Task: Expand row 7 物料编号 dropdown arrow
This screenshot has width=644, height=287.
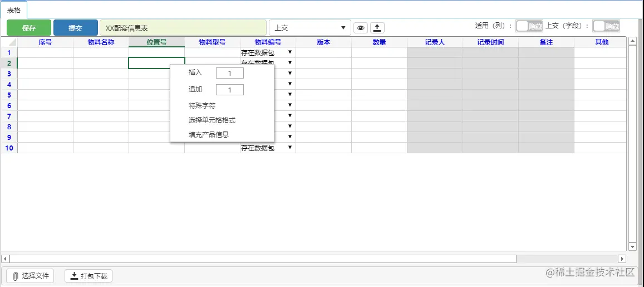Action: click(290, 115)
